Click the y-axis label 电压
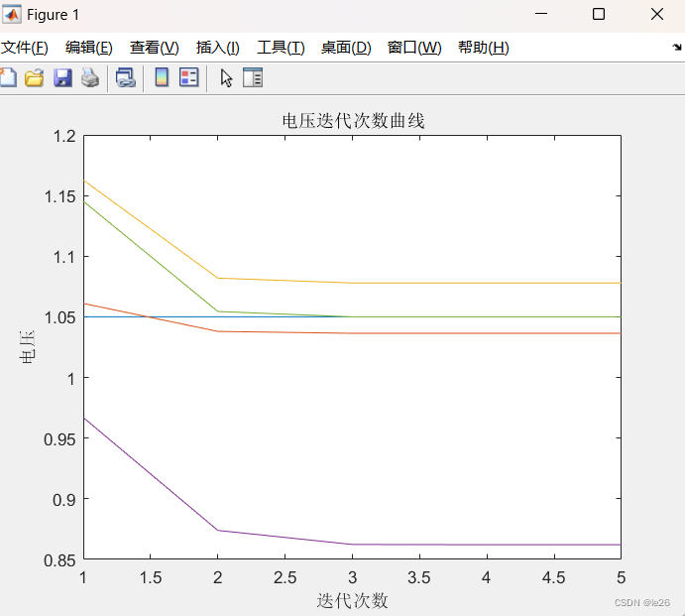Viewport: 685px width, 616px height. click(x=27, y=347)
